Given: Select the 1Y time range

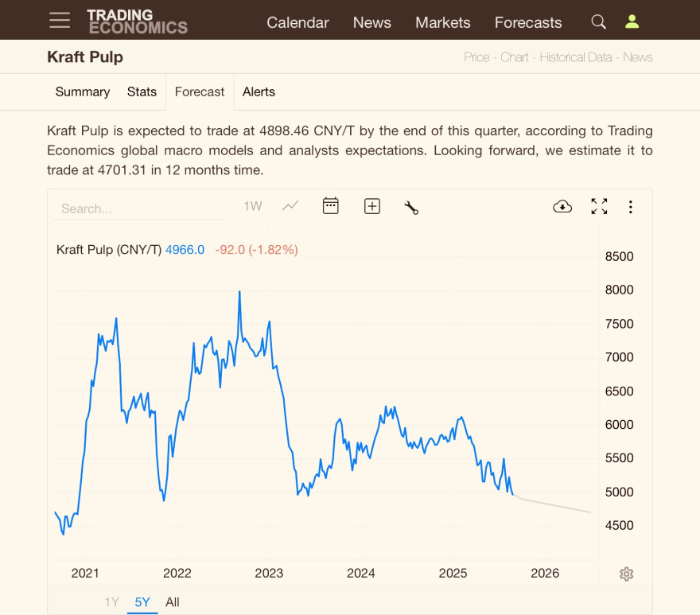Looking at the screenshot, I should click(x=111, y=602).
